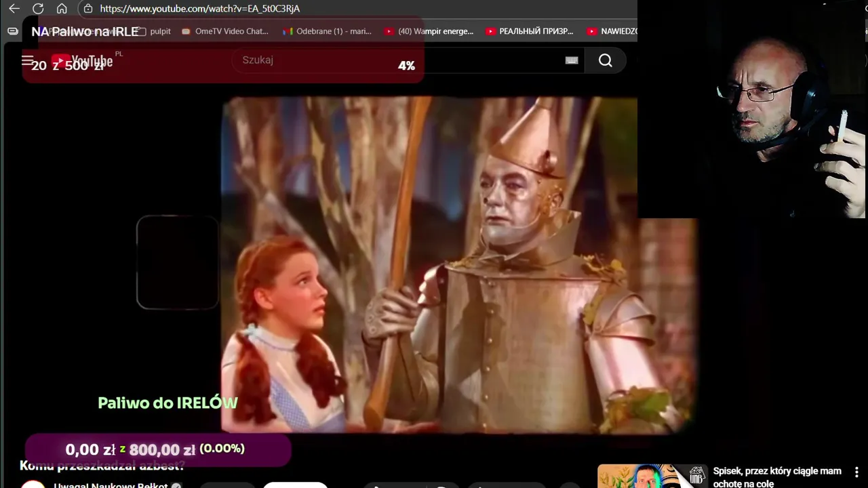Open the РЕАЛЬНЫЙ ПРИЗР... bookmark

click(530, 31)
